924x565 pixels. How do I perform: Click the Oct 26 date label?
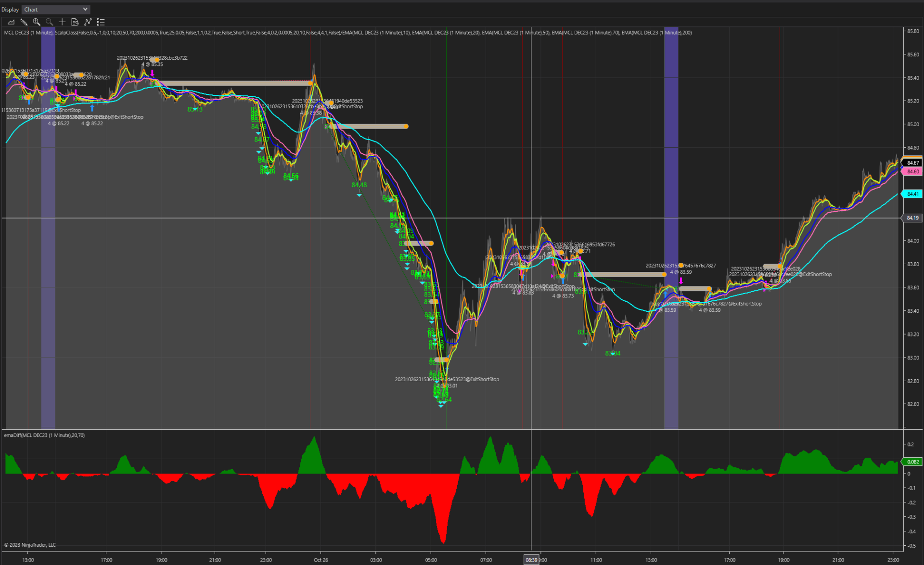pos(321,560)
